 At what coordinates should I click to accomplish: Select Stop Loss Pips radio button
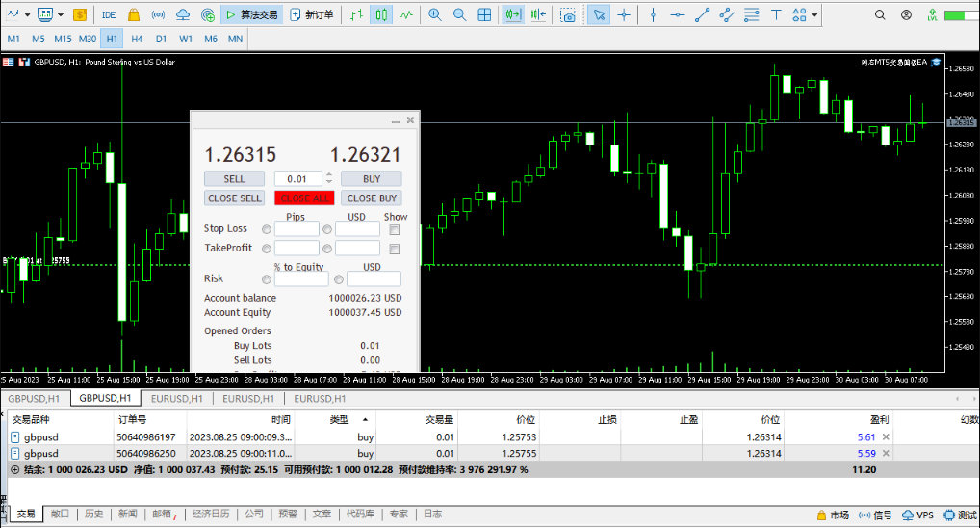pos(267,229)
